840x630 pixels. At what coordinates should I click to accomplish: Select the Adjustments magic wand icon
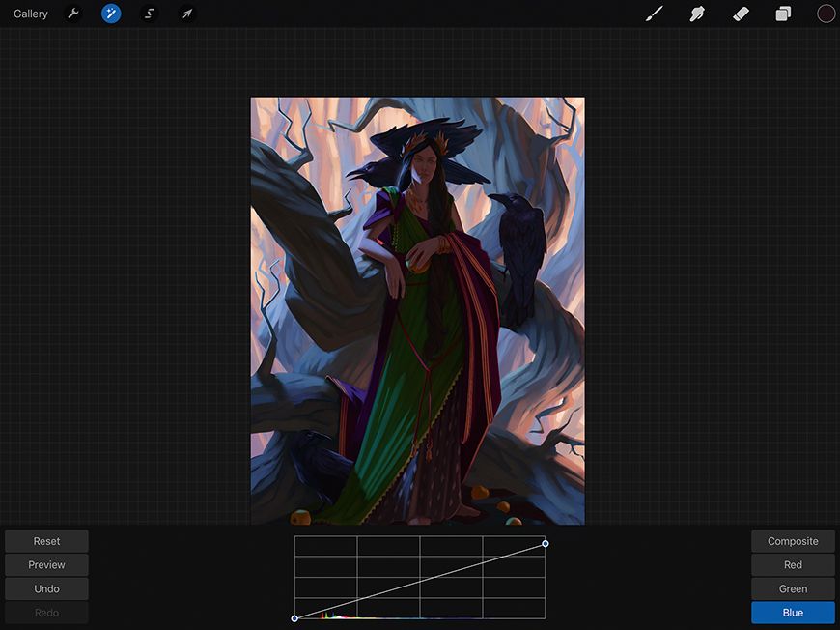(x=111, y=14)
